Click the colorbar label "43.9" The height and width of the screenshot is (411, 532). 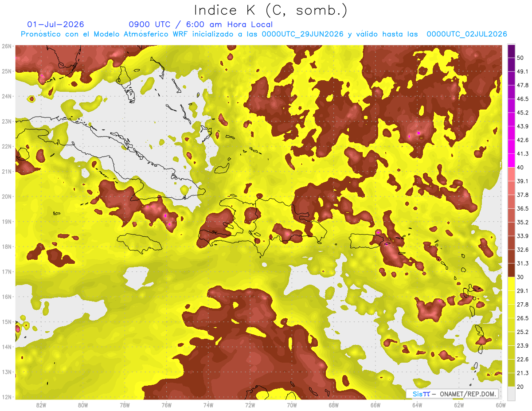pyautogui.click(x=522, y=126)
